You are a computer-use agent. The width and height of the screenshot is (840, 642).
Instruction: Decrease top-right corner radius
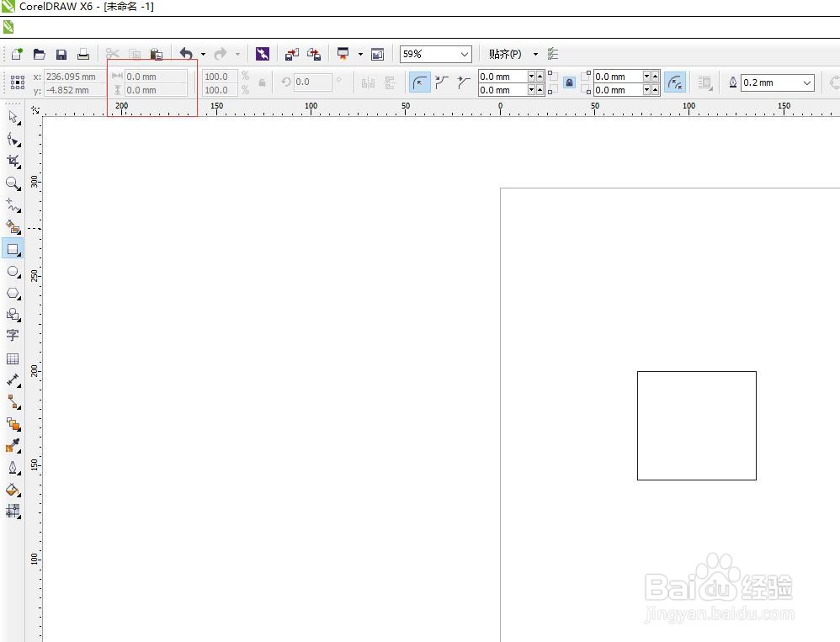(x=646, y=76)
